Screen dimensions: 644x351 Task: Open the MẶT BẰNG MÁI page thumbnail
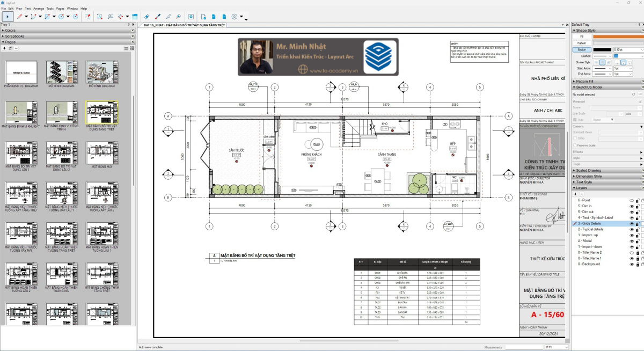point(102,152)
